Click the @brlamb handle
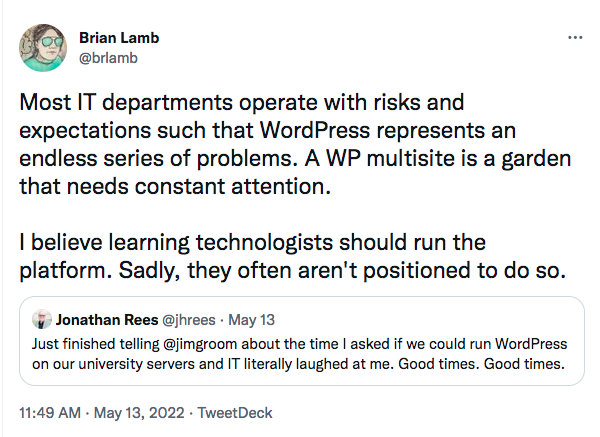The width and height of the screenshot is (600, 437). [x=108, y=58]
